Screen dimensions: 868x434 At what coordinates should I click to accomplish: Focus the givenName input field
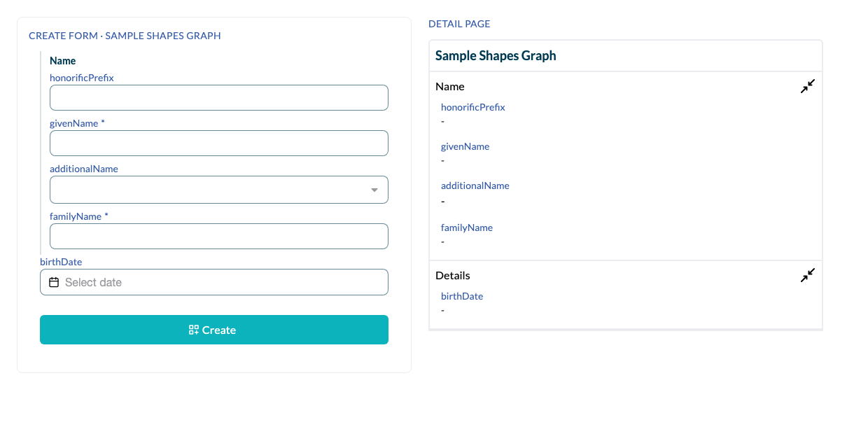coord(219,143)
